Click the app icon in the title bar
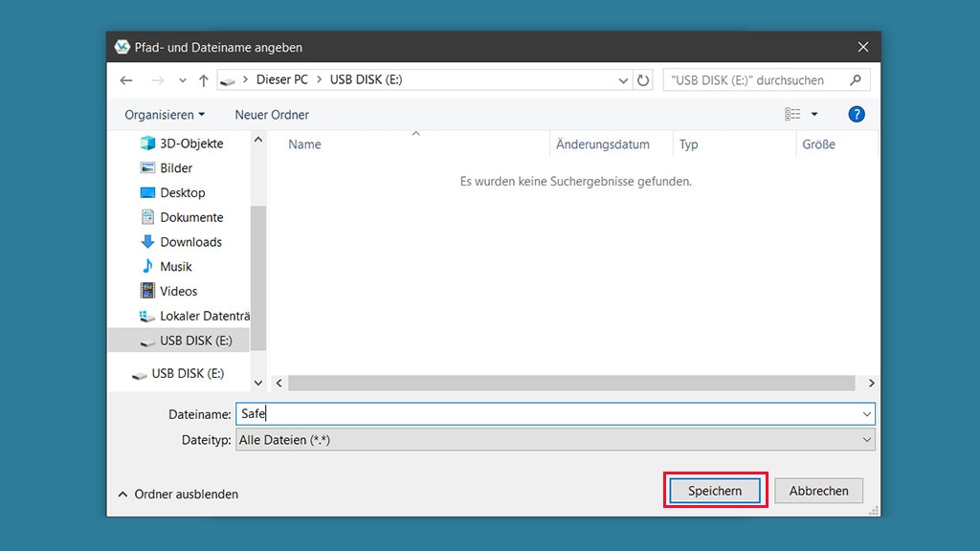 pos(122,46)
